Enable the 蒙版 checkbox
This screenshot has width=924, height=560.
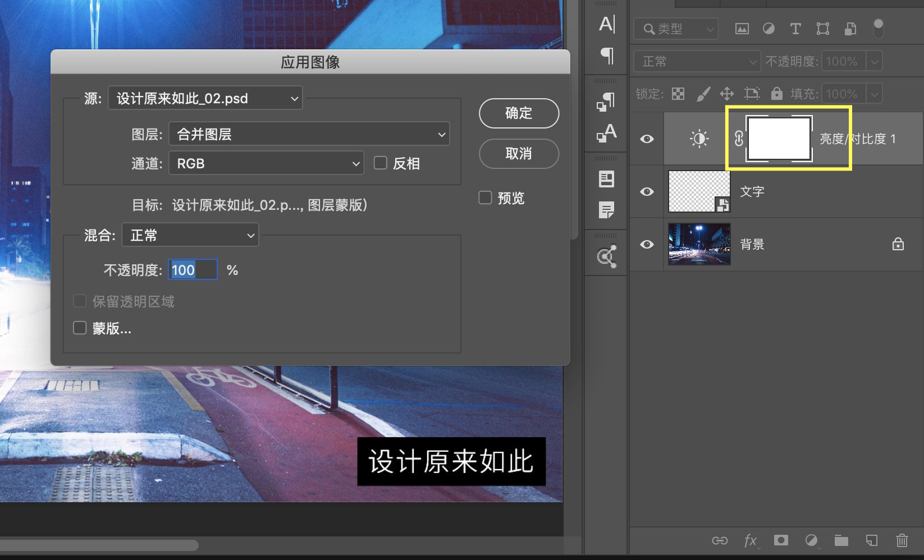point(79,328)
